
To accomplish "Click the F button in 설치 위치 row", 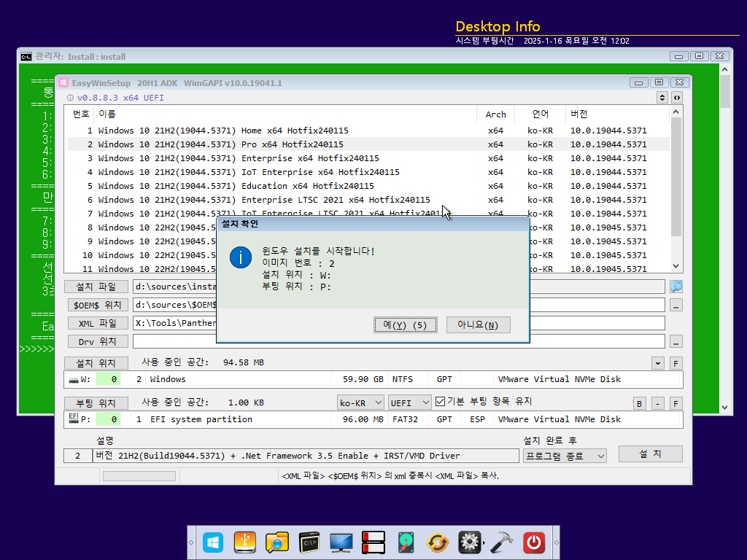I will tap(676, 363).
